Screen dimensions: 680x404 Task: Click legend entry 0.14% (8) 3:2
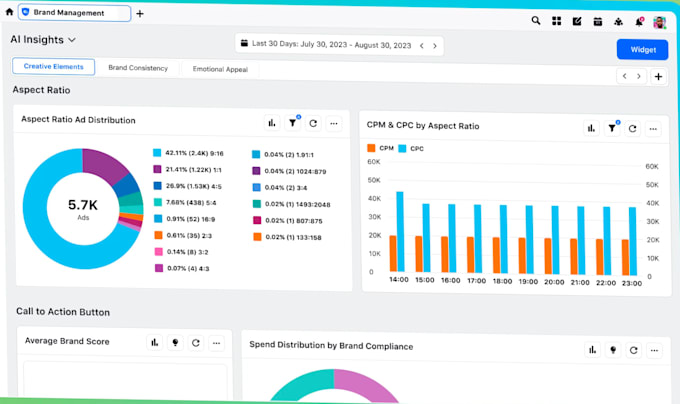pyautogui.click(x=182, y=252)
